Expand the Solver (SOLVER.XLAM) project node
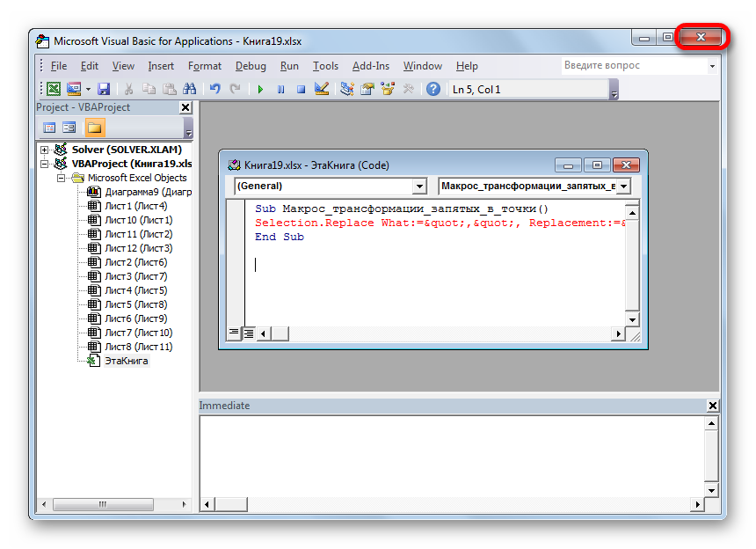 (45, 150)
